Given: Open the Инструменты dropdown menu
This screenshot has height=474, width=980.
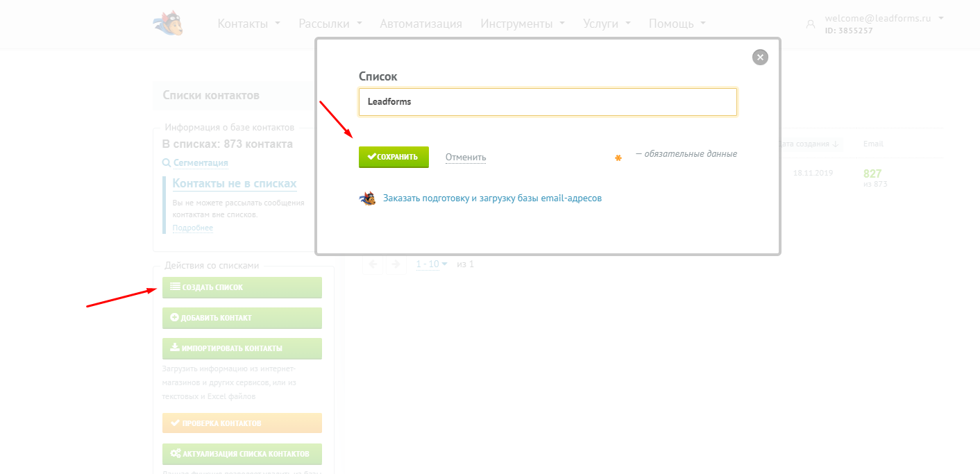Looking at the screenshot, I should tap(523, 24).
